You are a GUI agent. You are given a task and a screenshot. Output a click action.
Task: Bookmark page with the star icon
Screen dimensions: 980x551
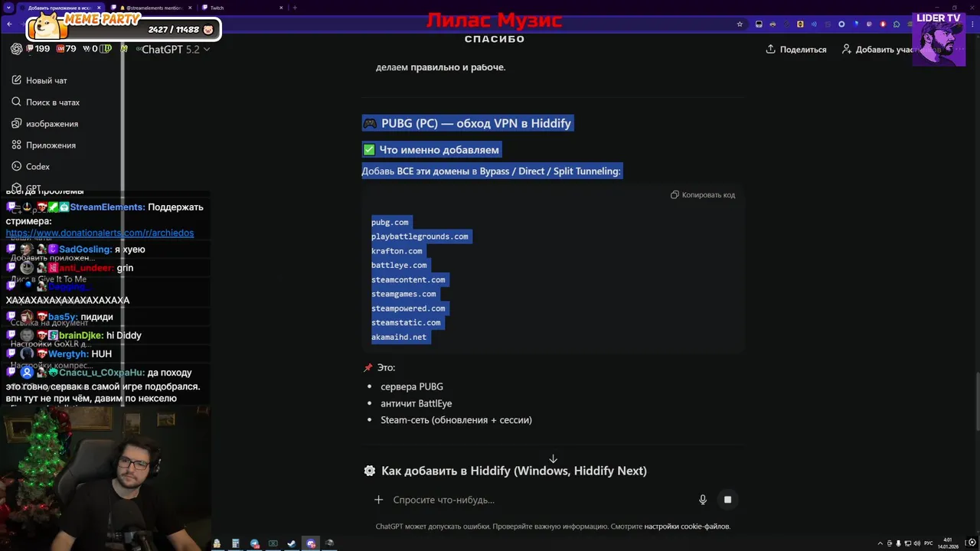tap(740, 24)
